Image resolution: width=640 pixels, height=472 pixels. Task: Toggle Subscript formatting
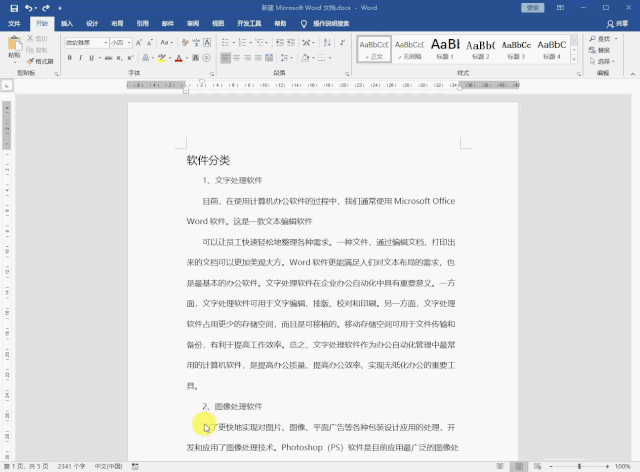point(119,58)
